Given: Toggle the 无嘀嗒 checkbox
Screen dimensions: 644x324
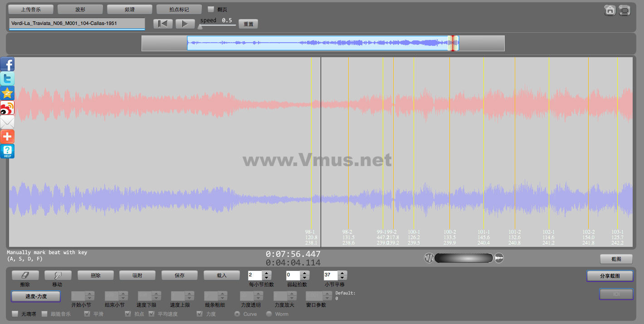Looking at the screenshot, I should click(x=15, y=314).
